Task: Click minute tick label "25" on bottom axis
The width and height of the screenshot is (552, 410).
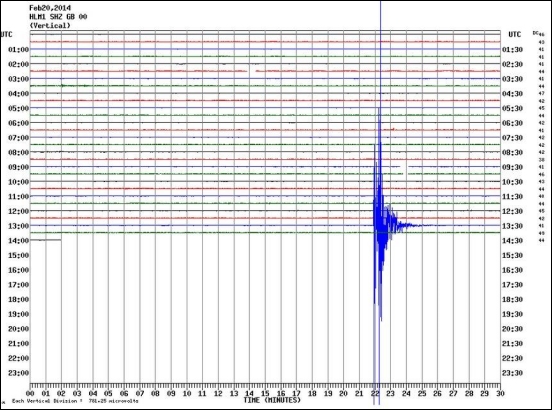Action: coord(422,393)
